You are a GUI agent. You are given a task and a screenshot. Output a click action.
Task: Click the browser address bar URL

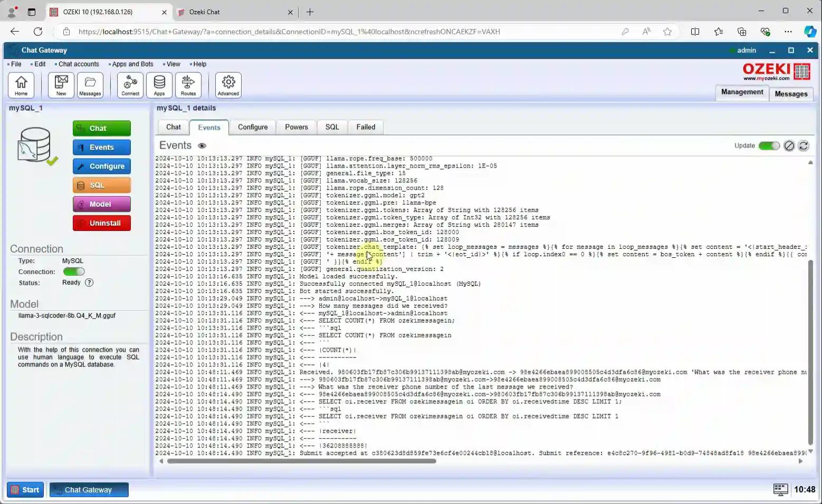click(x=289, y=32)
